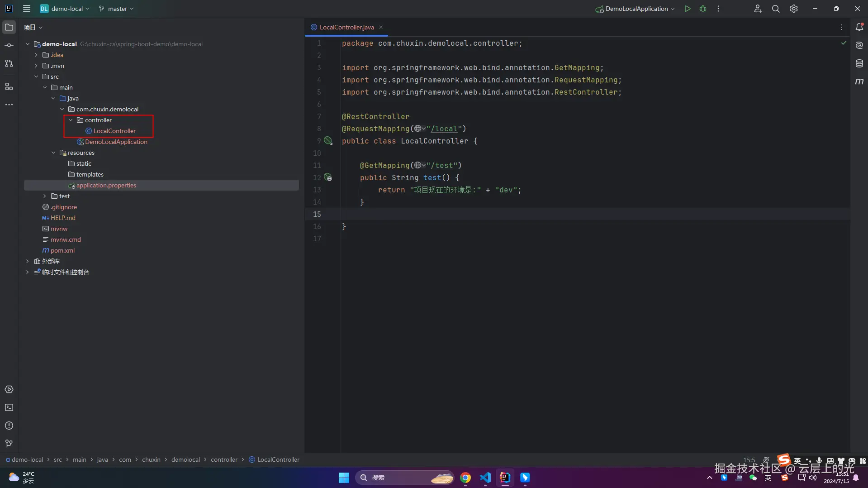Image resolution: width=868 pixels, height=488 pixels.
Task: Collapse the src folder
Action: 36,77
